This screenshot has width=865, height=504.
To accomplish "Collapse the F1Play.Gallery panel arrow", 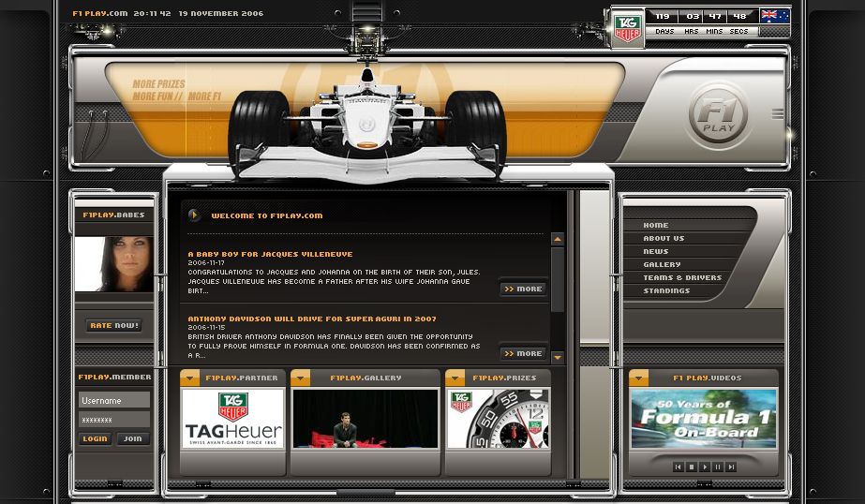I will tap(300, 378).
